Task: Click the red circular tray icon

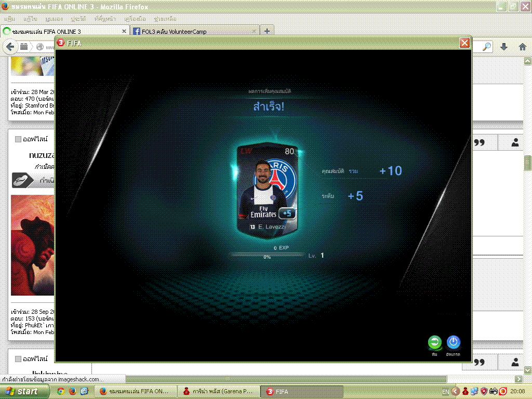Action: pyautogui.click(x=503, y=392)
